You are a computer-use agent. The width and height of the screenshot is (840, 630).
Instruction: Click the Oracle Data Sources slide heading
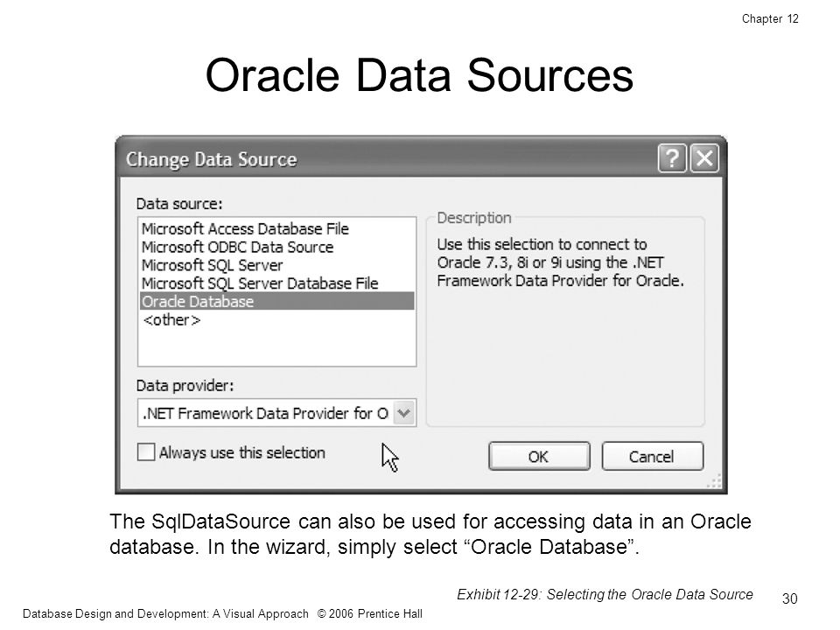tap(419, 75)
